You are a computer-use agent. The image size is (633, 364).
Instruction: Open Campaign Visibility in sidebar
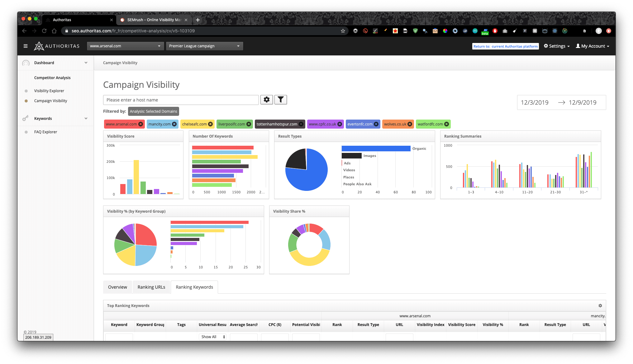click(51, 101)
